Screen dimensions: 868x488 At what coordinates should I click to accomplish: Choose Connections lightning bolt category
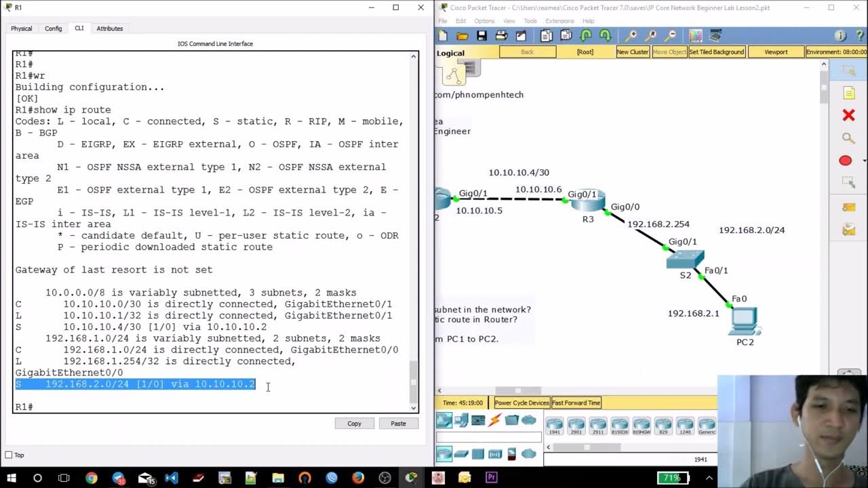pyautogui.click(x=495, y=420)
